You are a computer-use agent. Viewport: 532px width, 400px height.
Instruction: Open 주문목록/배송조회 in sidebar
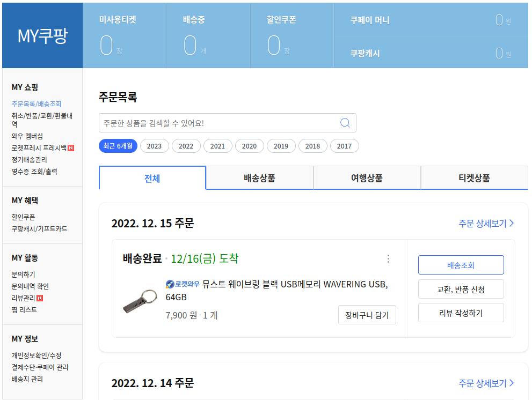(37, 103)
